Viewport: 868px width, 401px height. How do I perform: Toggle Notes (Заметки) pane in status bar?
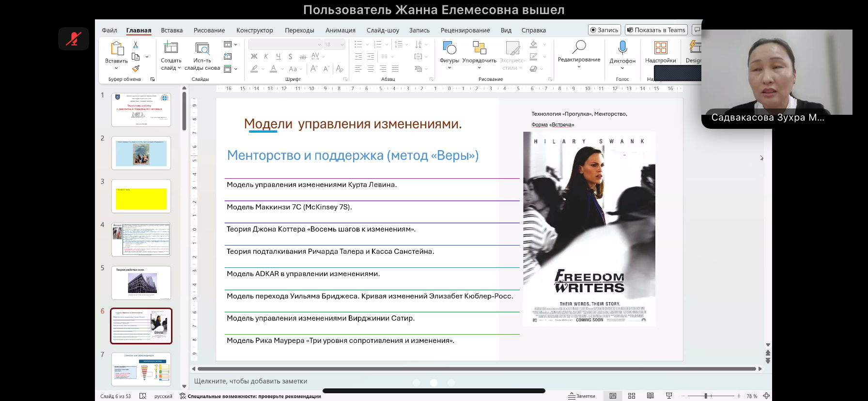(x=582, y=396)
